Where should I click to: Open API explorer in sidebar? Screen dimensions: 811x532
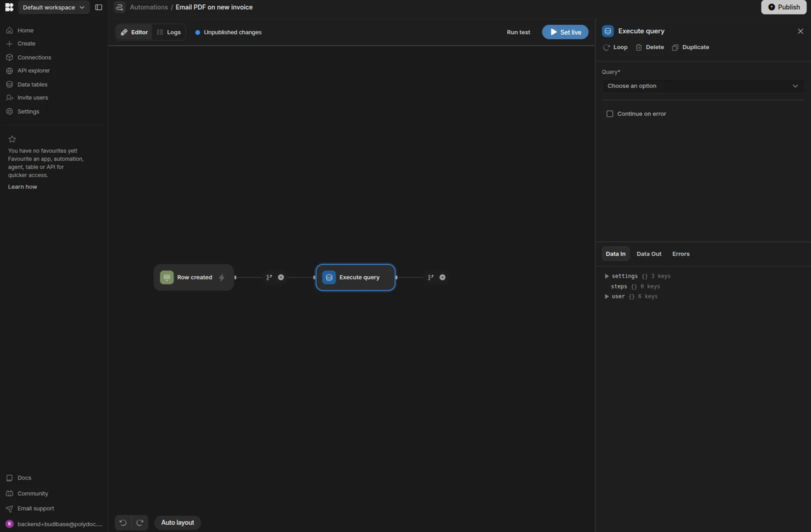(x=33, y=70)
